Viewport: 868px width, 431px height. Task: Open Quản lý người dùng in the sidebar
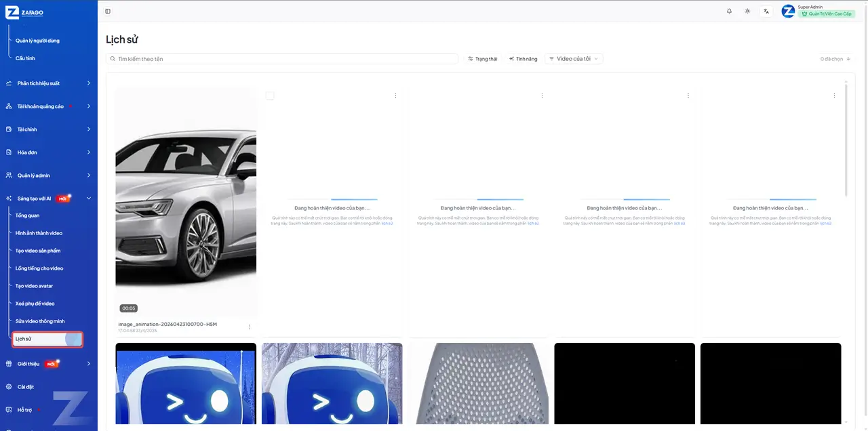(38, 41)
